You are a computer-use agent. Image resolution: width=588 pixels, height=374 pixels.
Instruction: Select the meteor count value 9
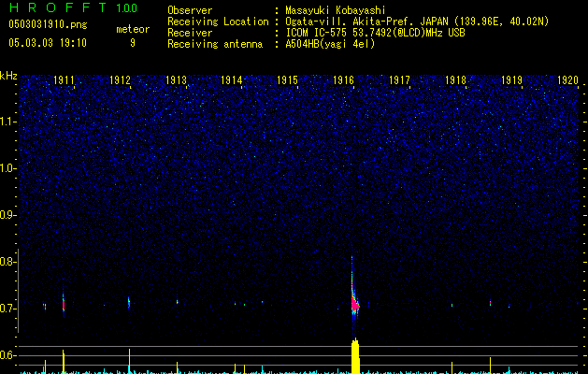click(x=132, y=43)
